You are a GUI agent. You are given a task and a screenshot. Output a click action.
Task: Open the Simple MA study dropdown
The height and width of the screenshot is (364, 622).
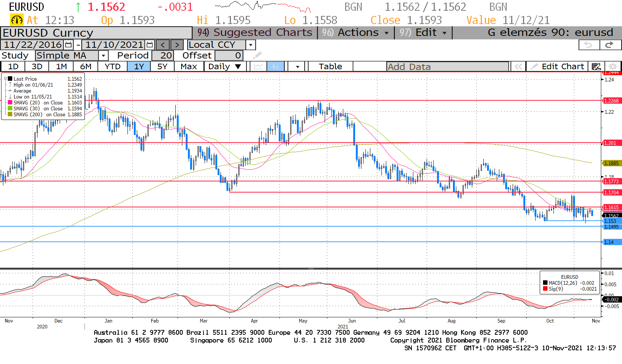[x=103, y=56]
